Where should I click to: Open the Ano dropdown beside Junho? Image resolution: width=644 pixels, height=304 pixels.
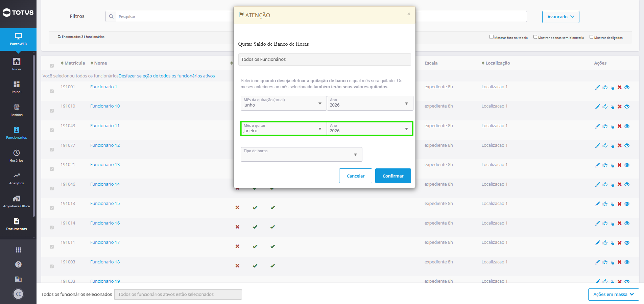[370, 103]
